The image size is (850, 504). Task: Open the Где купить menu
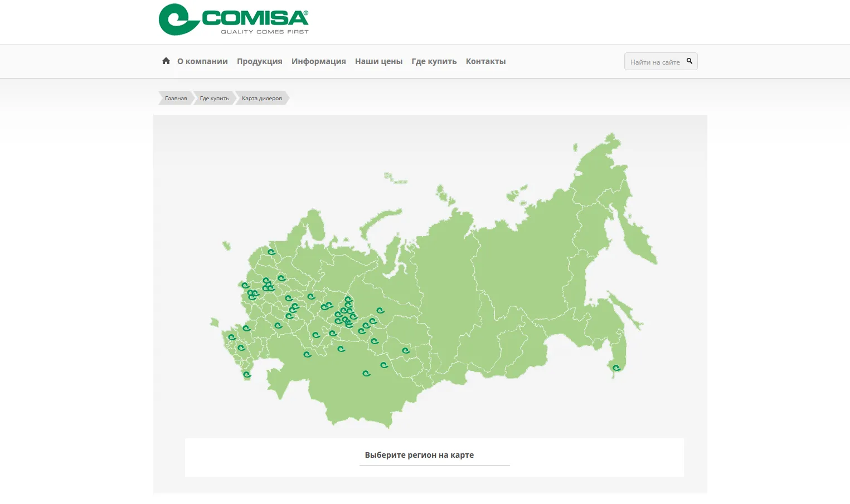click(434, 61)
